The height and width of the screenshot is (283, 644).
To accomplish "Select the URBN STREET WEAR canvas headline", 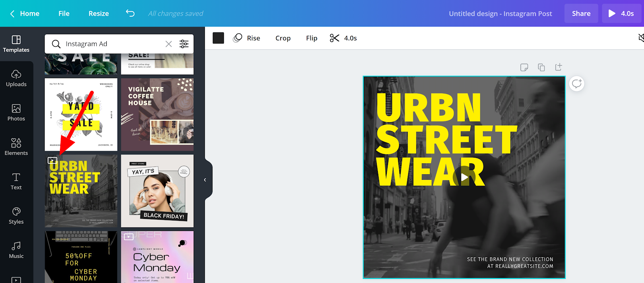I will click(446, 139).
